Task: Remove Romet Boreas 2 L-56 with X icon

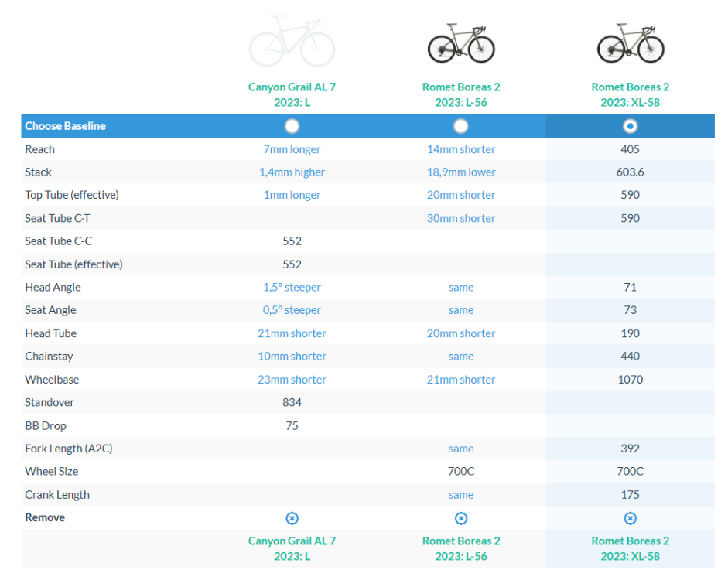Action: coord(461,518)
